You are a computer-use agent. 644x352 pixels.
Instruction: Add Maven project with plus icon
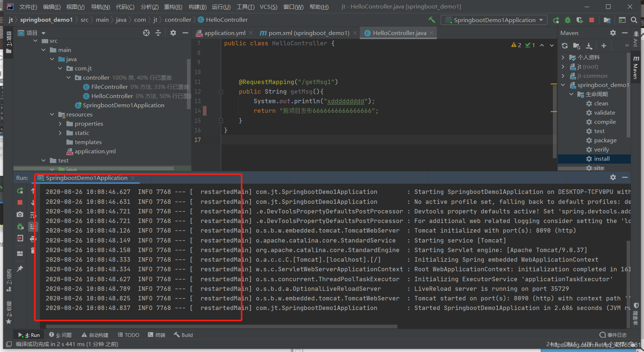[603, 46]
